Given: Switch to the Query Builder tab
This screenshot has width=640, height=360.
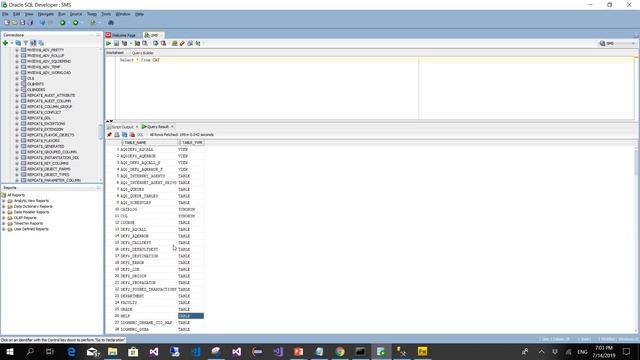Looking at the screenshot, I should coord(143,53).
